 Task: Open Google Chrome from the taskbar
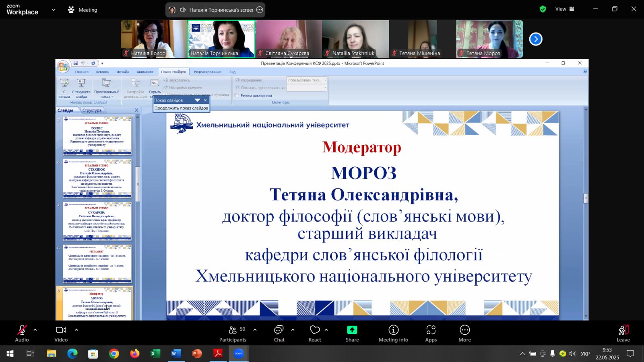click(x=114, y=354)
